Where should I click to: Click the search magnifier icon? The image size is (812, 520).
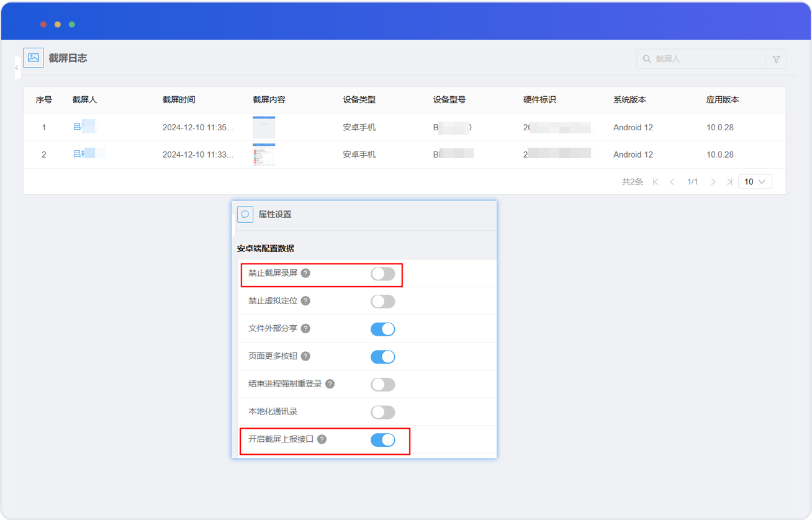click(647, 59)
